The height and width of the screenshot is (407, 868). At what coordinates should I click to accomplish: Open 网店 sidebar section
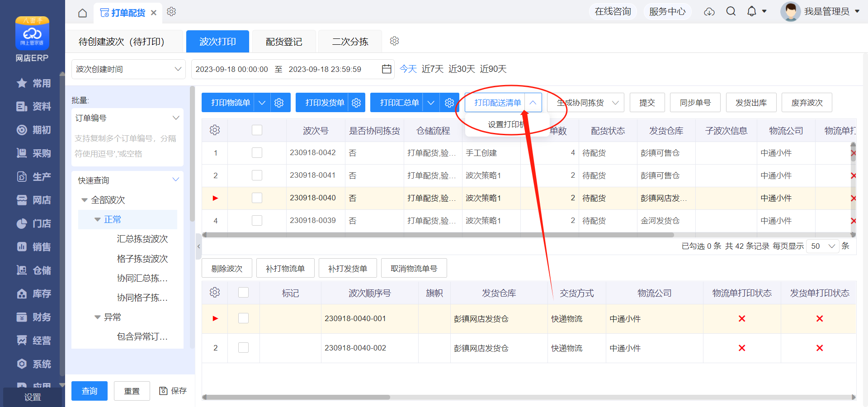(33, 200)
